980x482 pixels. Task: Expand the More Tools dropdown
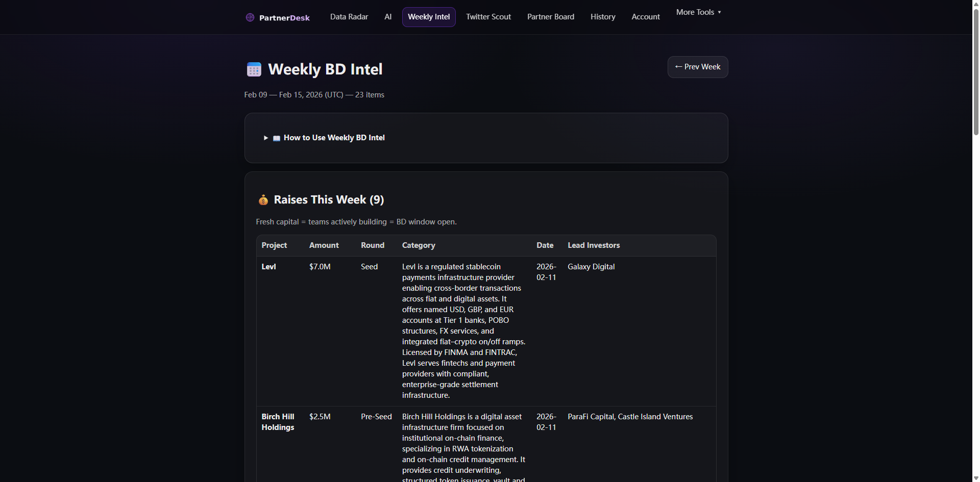(698, 12)
